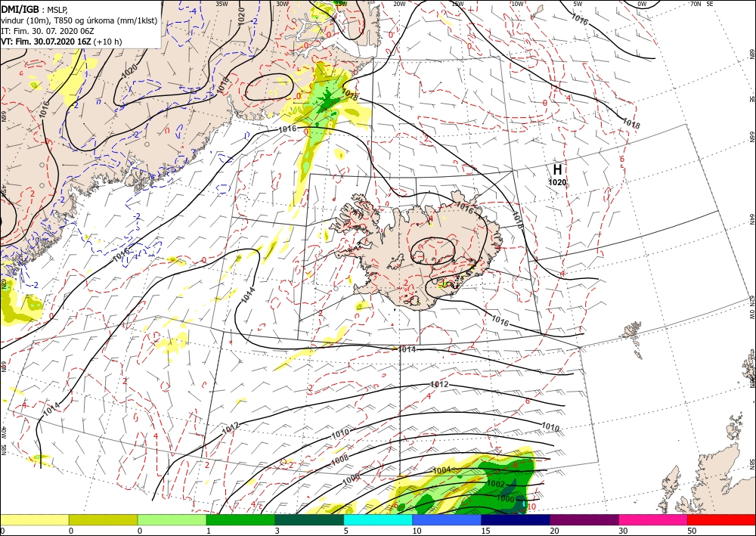Image resolution: width=756 pixels, height=536 pixels.
Task: Select the dark green legend swatch
Action: tap(309, 519)
